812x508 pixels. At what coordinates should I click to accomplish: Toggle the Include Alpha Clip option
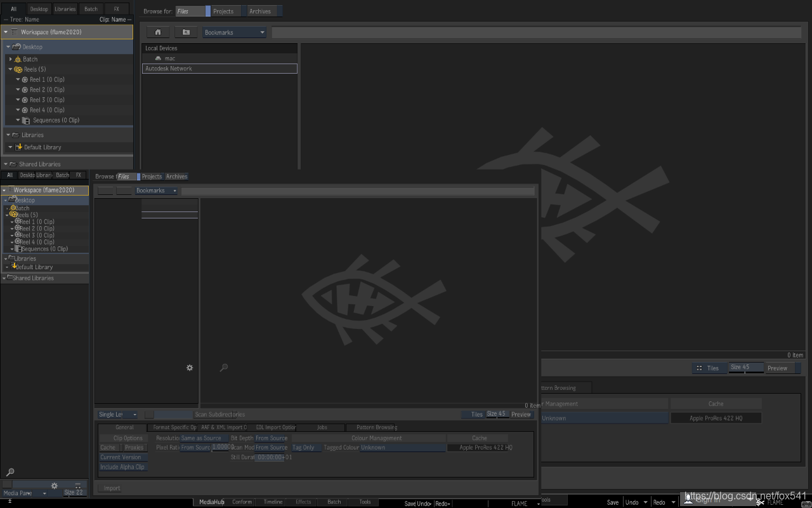pyautogui.click(x=122, y=467)
